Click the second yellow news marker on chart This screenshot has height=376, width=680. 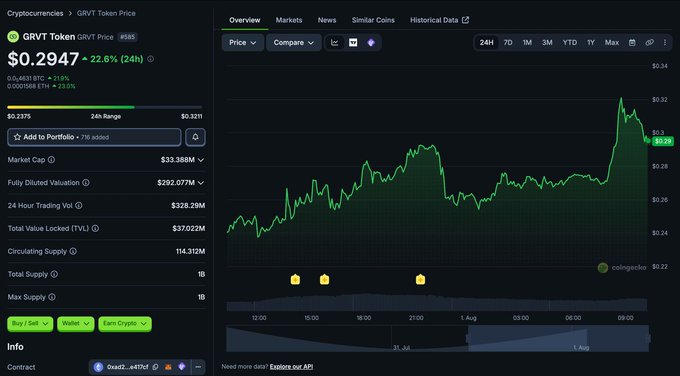tap(324, 279)
